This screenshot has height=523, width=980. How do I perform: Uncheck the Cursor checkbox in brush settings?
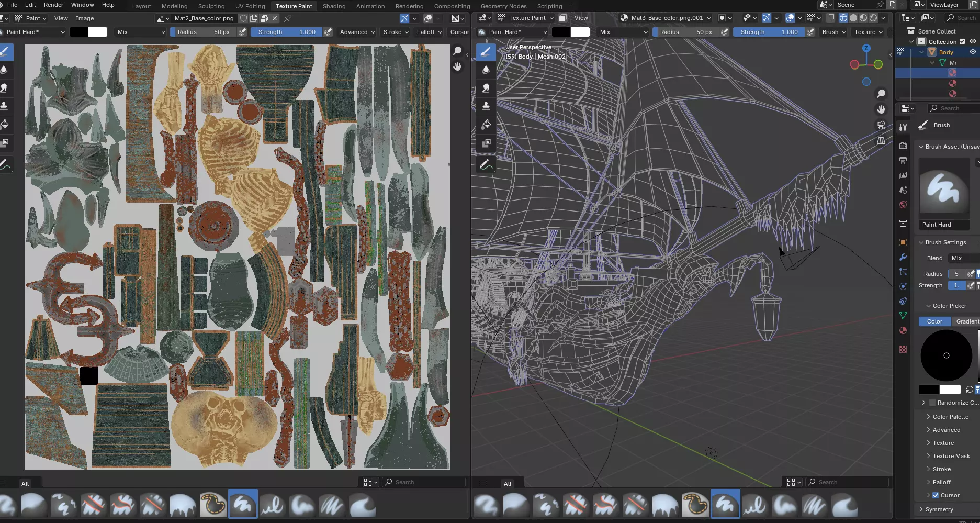(x=936, y=495)
